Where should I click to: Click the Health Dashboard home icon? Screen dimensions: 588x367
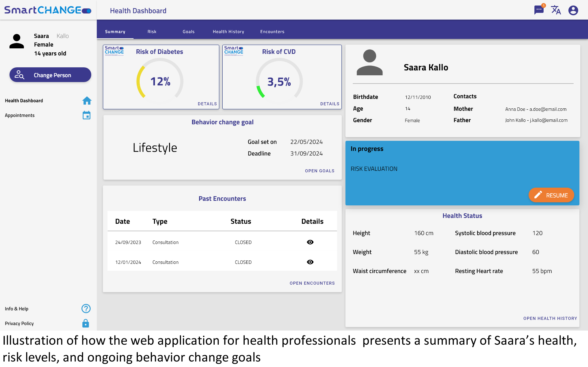pyautogui.click(x=87, y=101)
